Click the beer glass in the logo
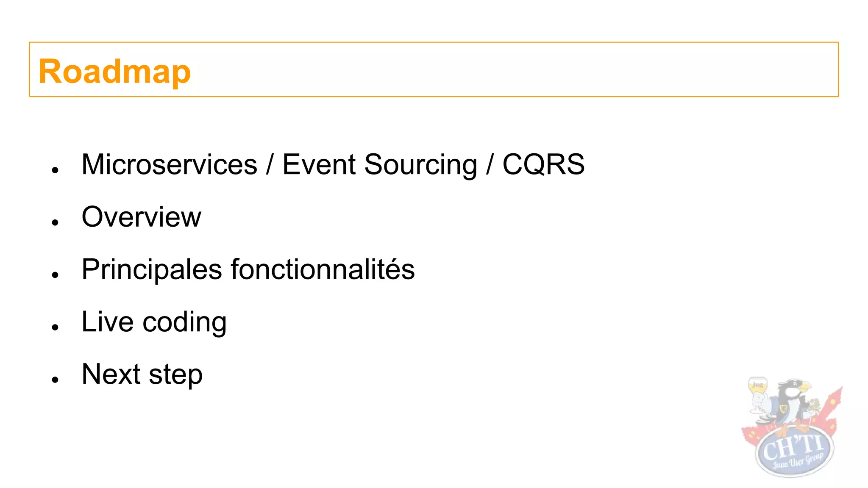 click(757, 394)
